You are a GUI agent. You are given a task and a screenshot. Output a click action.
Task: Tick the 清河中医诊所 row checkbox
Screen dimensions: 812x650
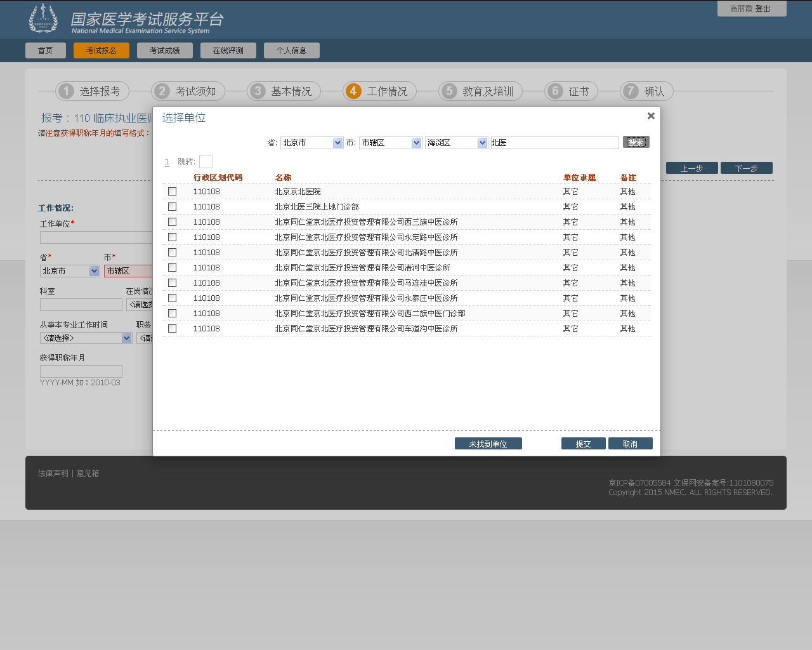point(172,268)
